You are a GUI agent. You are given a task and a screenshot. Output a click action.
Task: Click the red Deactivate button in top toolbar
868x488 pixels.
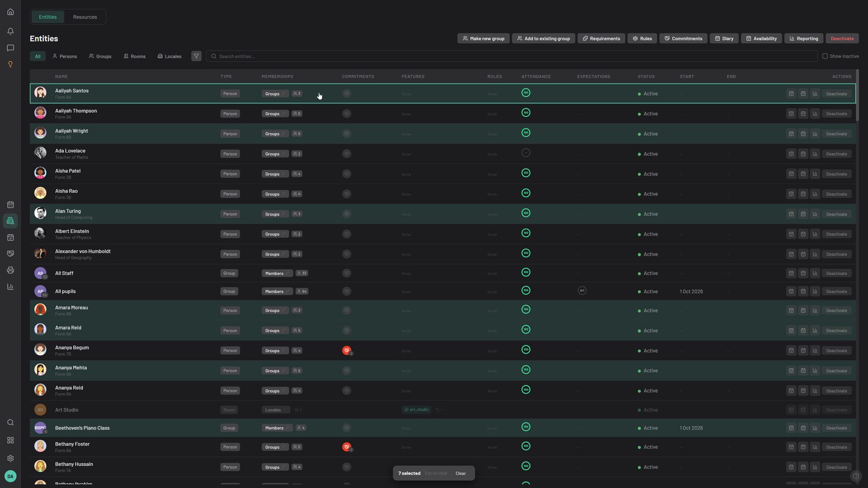point(842,38)
